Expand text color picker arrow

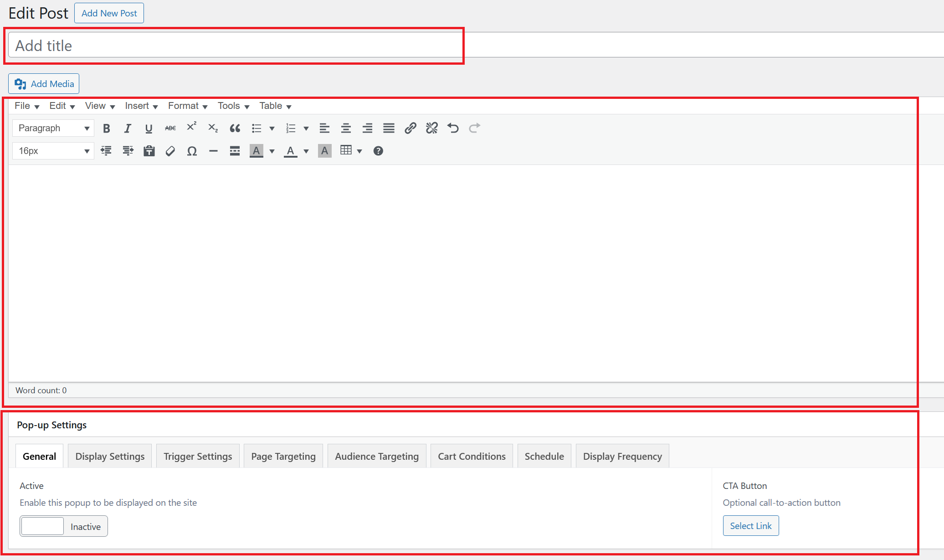[306, 151]
